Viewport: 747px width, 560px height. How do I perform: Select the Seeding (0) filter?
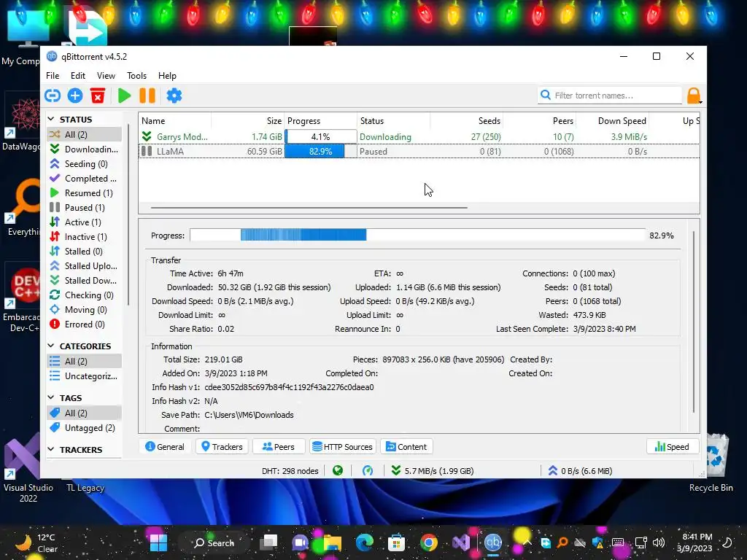point(85,164)
